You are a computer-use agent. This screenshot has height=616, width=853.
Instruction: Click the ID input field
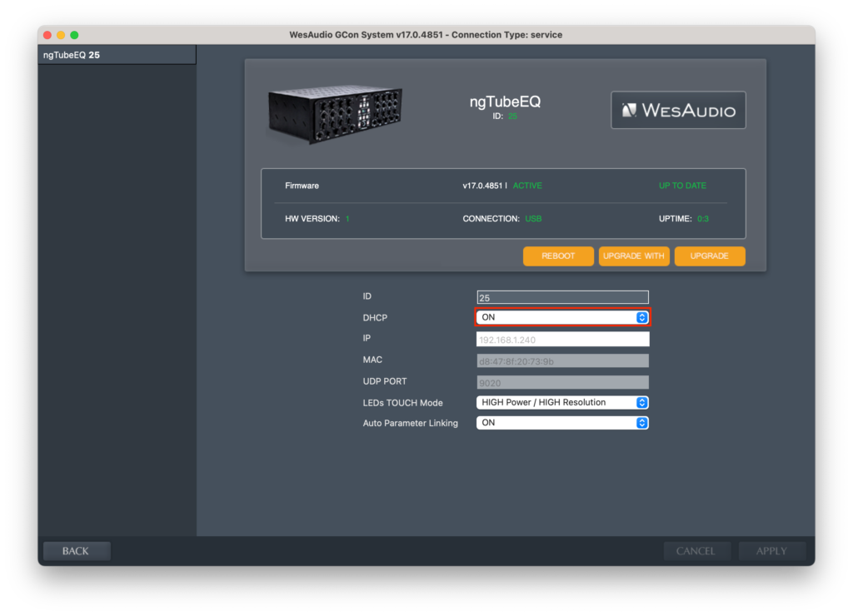pos(562,297)
